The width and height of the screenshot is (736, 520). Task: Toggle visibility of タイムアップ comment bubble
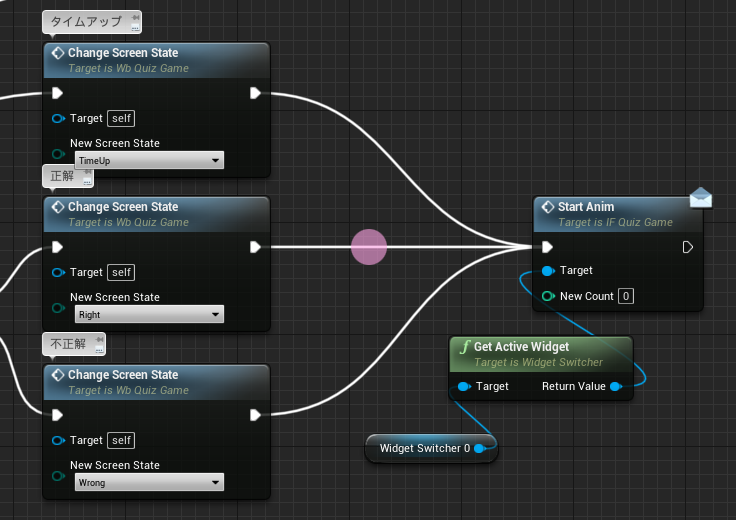(x=135, y=28)
